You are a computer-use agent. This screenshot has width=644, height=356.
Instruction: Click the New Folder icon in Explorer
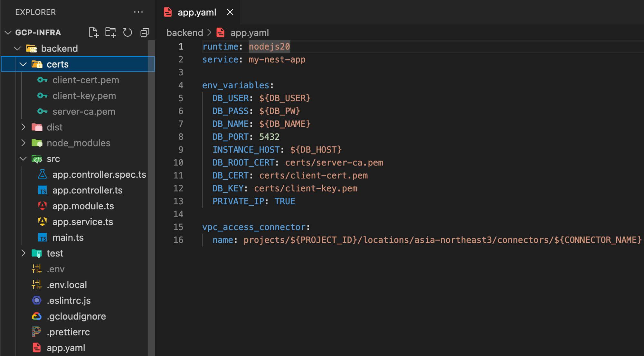[x=110, y=33]
